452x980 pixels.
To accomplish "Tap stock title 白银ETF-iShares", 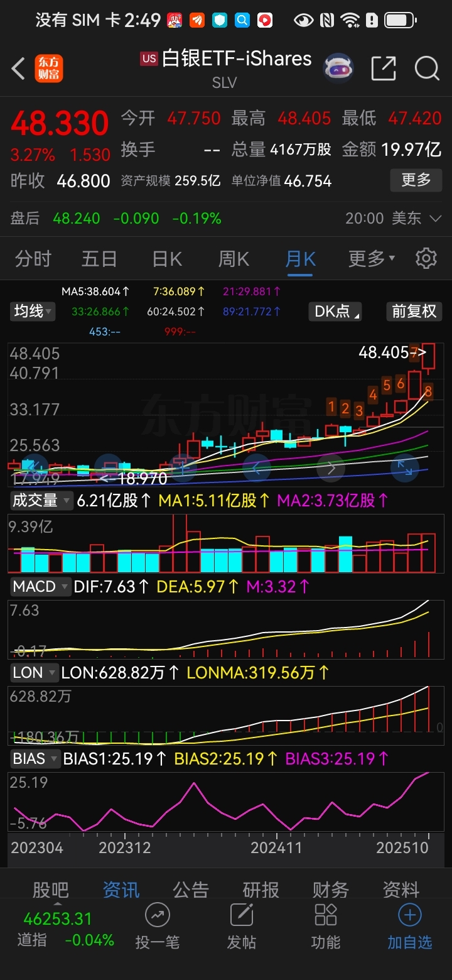I will [x=237, y=59].
